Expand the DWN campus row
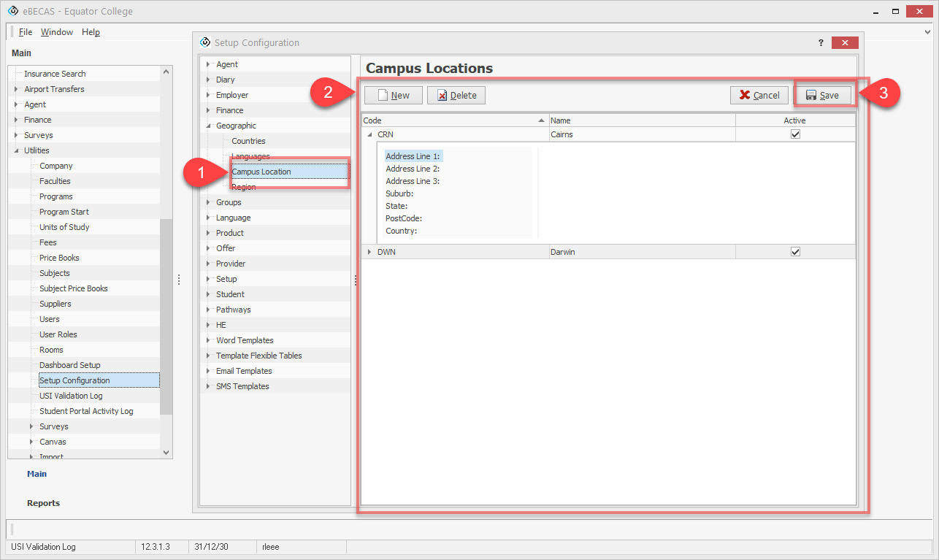The height and width of the screenshot is (560, 939). coord(369,252)
